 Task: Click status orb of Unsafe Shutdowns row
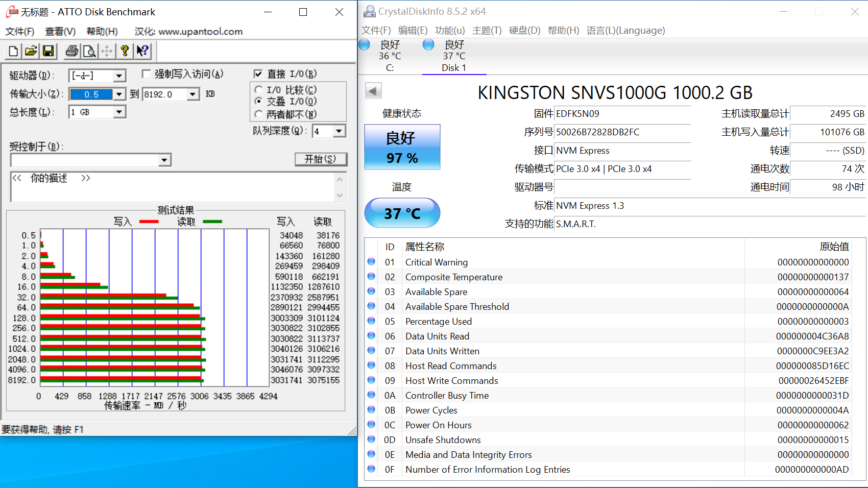click(371, 439)
